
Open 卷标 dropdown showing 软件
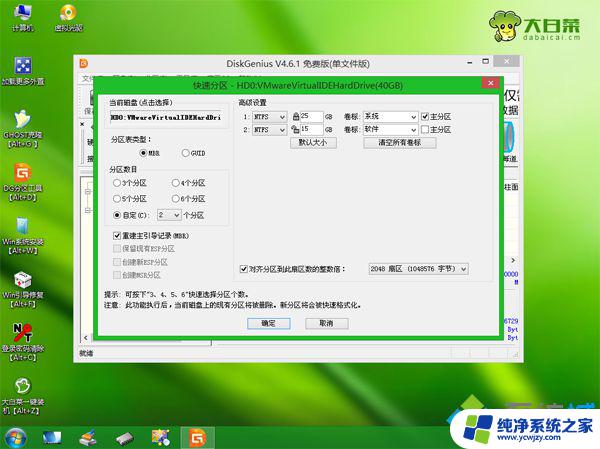click(x=390, y=130)
